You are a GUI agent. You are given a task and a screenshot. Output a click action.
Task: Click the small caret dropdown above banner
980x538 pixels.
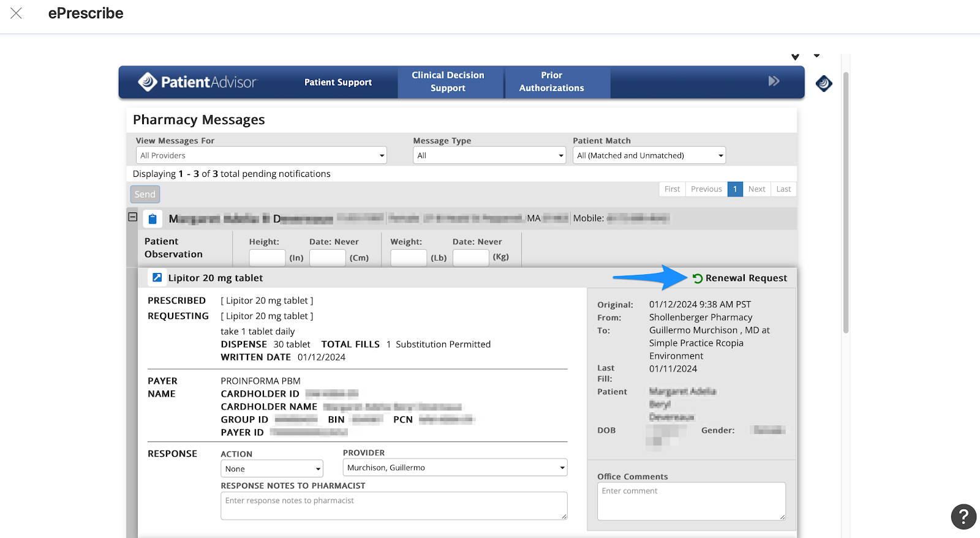click(816, 56)
